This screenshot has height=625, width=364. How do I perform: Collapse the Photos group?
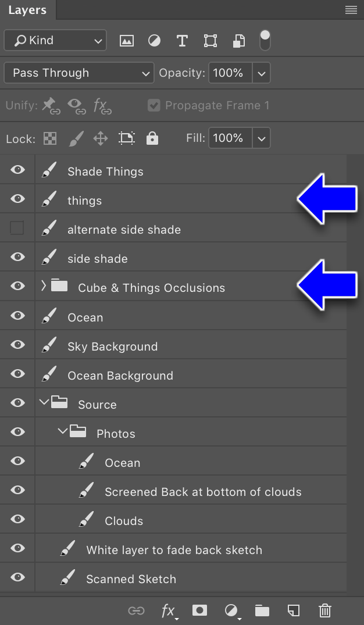tap(63, 431)
